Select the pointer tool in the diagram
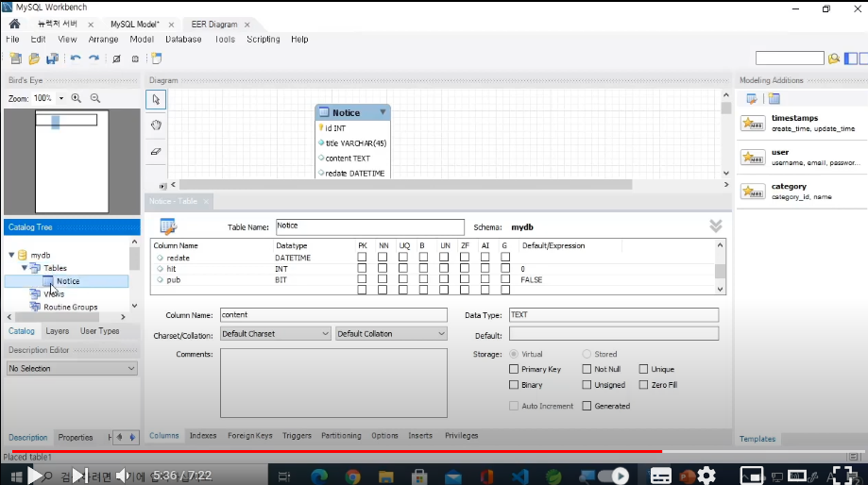The width and height of the screenshot is (868, 485). [x=156, y=99]
